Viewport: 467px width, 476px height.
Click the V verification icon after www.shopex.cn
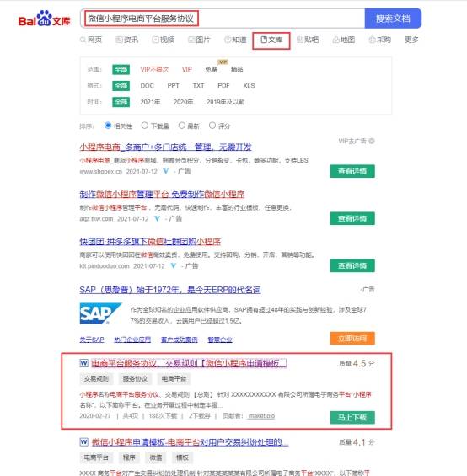(165, 172)
